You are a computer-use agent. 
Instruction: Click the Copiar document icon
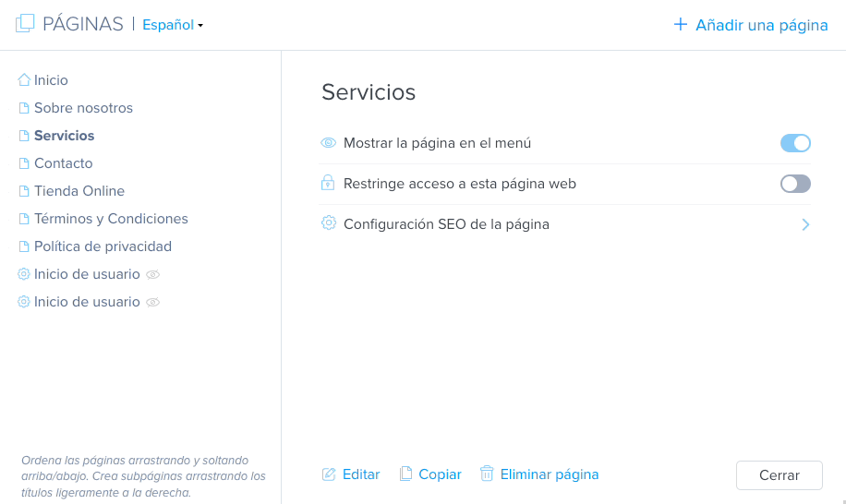[x=405, y=474]
